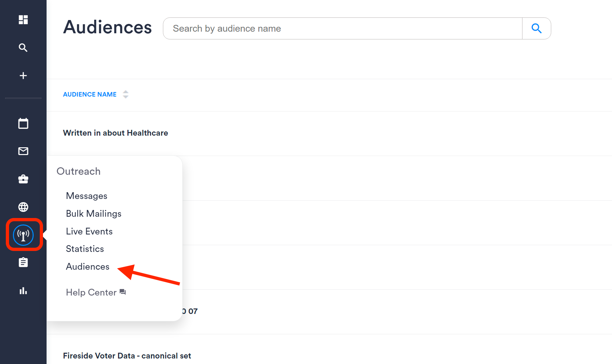Open the Help Center link

[x=96, y=292]
